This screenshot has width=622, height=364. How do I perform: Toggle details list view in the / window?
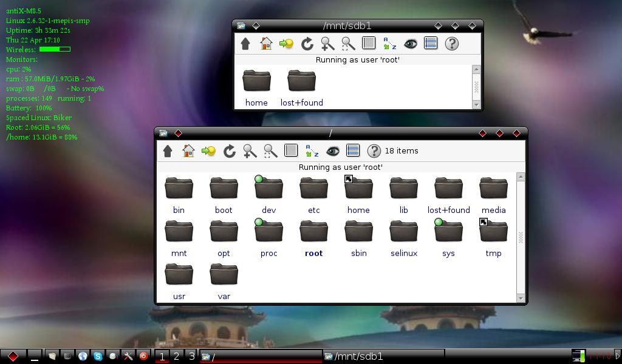pyautogui.click(x=291, y=150)
